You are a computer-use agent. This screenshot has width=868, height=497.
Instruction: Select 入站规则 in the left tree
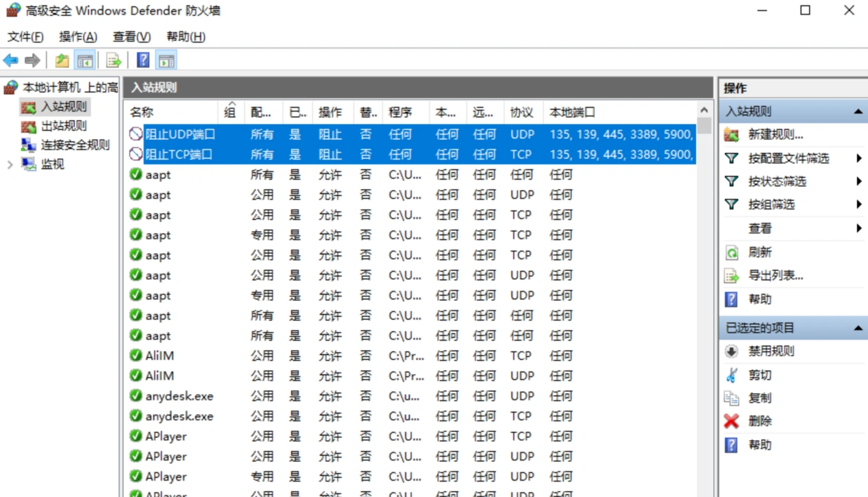point(64,107)
